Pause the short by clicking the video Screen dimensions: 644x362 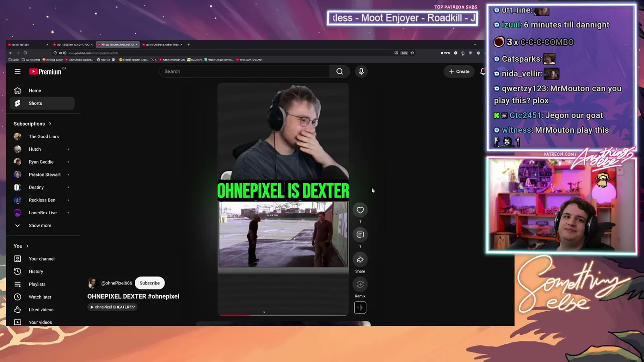coord(283,199)
